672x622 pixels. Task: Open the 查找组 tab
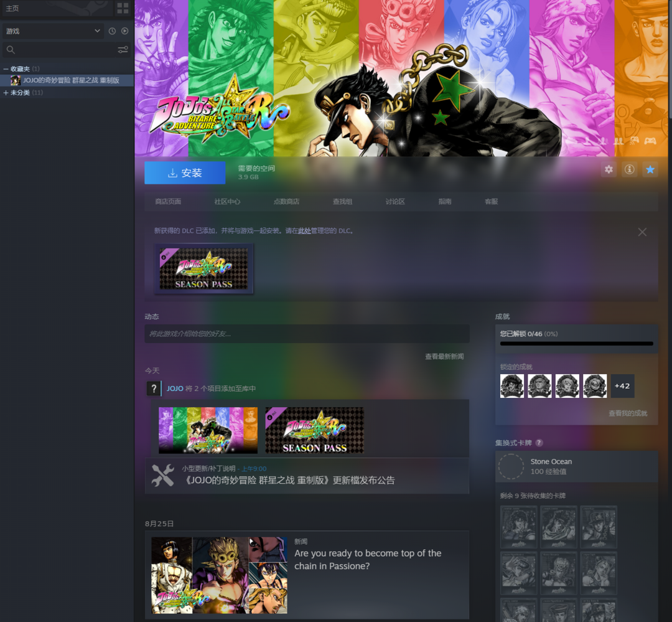342,201
